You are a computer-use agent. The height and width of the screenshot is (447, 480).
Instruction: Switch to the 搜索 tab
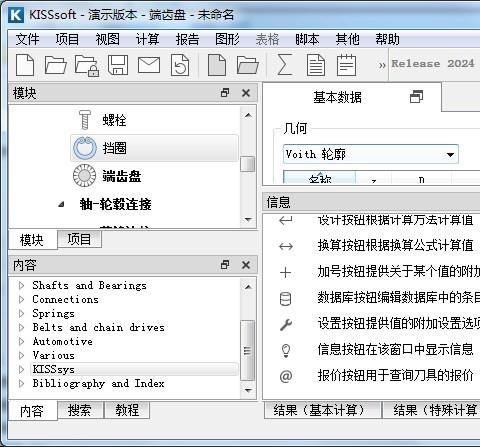click(80, 410)
